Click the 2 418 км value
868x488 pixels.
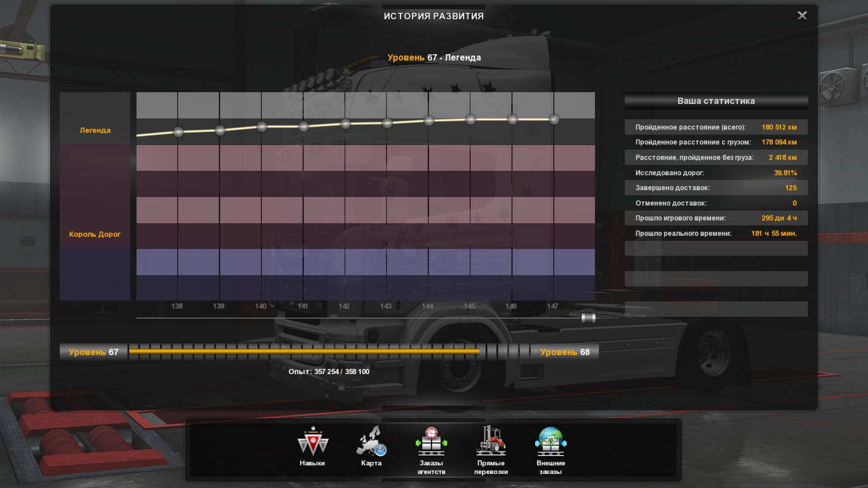(783, 157)
